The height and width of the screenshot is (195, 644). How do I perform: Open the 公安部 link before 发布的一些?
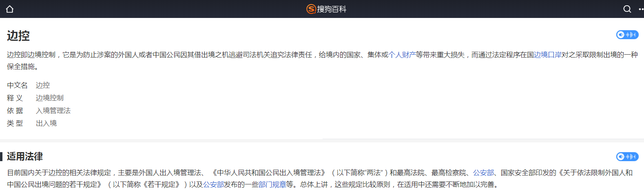point(214,184)
